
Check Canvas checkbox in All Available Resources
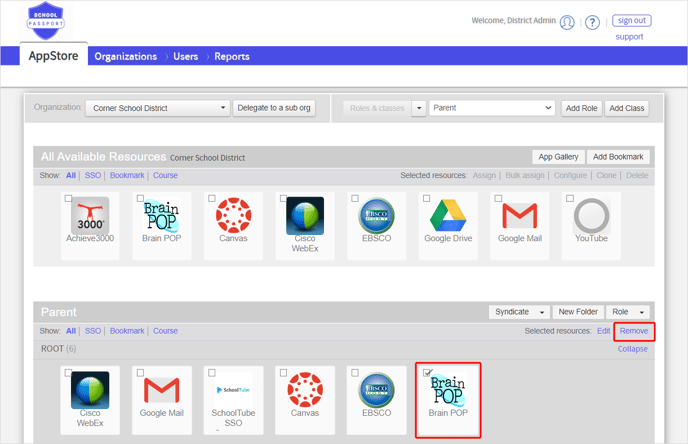tap(212, 198)
